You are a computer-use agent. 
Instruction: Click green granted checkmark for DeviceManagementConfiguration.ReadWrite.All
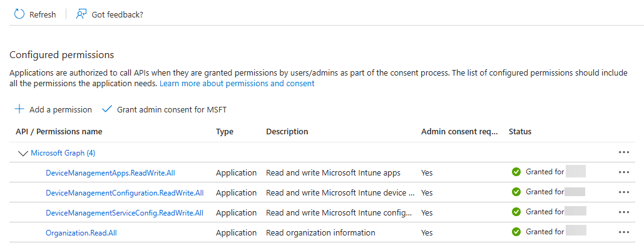coord(516,192)
